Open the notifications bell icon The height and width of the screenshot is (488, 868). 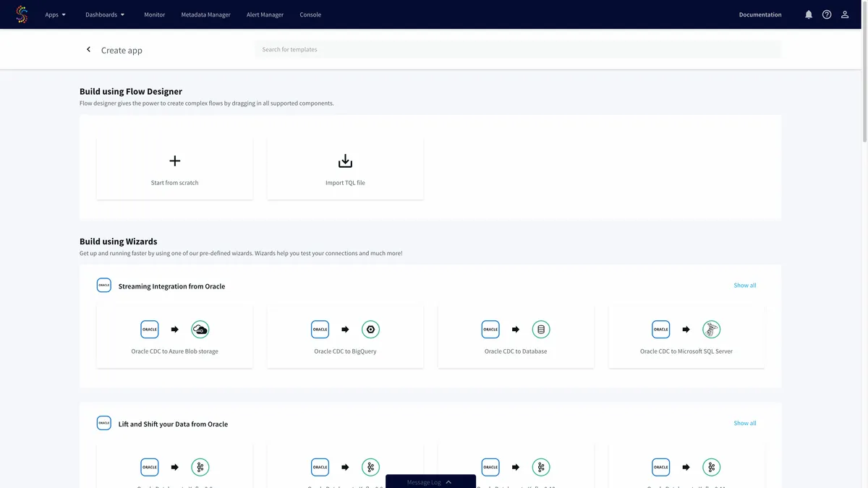tap(809, 14)
